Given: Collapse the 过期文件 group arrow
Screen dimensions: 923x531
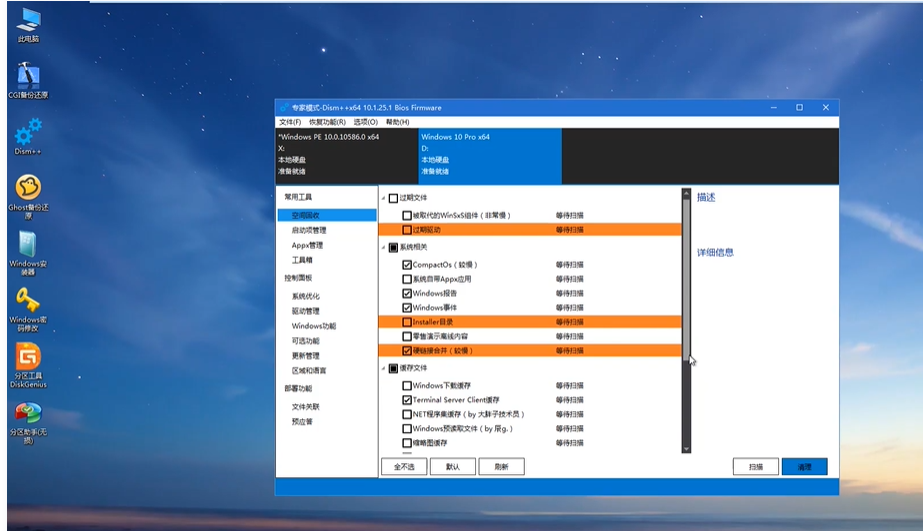Looking at the screenshot, I should (x=384, y=198).
